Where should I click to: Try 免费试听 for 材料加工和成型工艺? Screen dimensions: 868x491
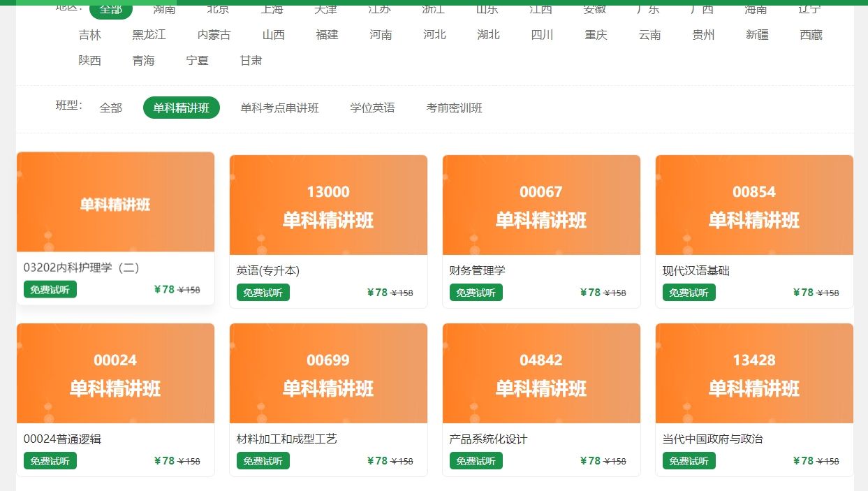pos(263,461)
